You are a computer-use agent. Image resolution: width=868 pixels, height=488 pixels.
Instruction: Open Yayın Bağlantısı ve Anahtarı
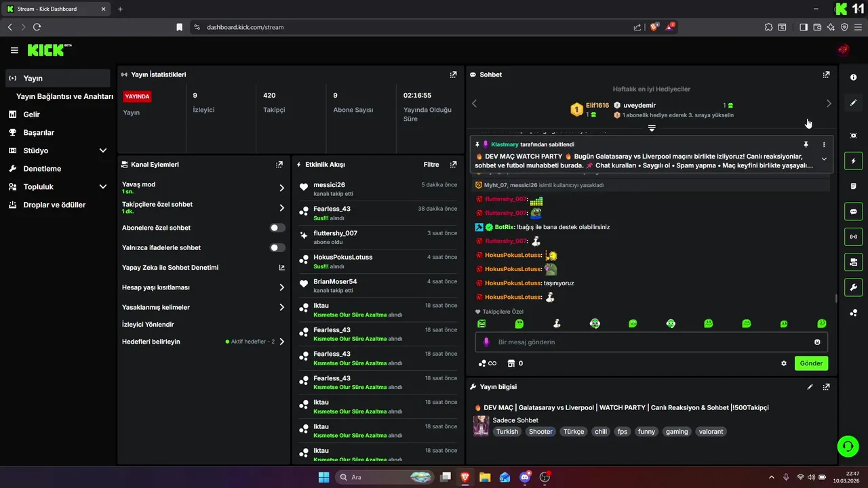[x=64, y=96]
